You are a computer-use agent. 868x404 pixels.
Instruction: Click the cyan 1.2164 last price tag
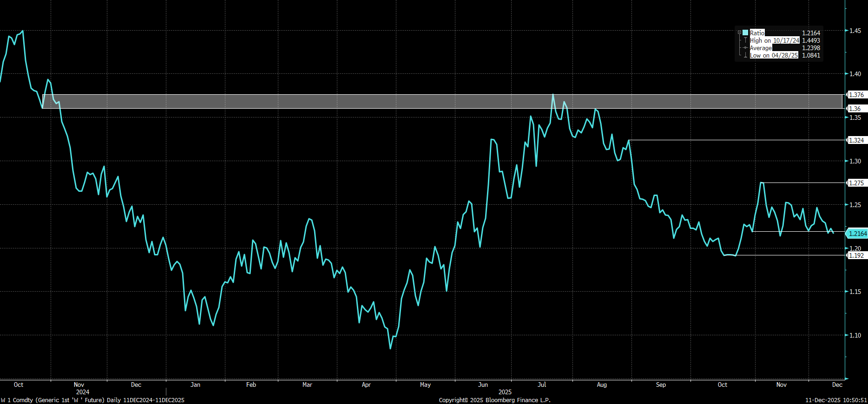857,234
